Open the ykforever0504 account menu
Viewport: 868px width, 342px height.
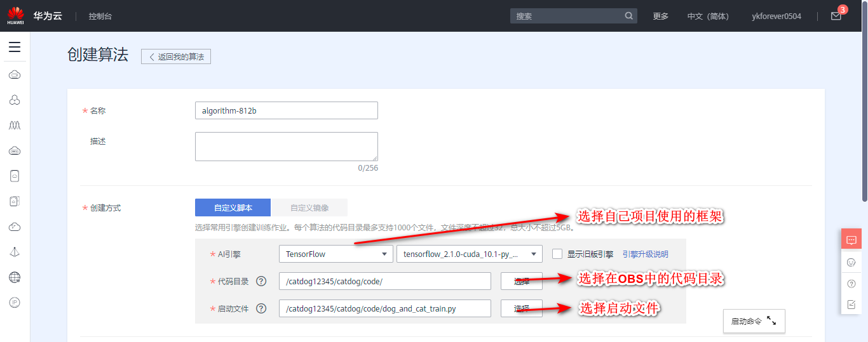click(776, 16)
